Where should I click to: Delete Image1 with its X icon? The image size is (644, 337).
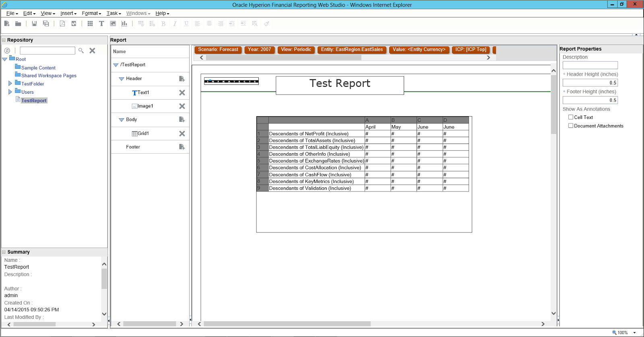click(182, 106)
